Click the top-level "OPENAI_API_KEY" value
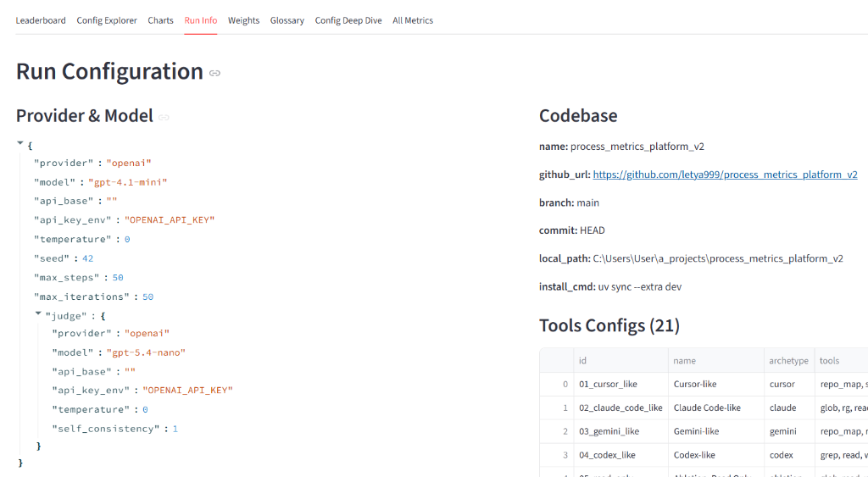868x477 pixels. tap(170, 220)
